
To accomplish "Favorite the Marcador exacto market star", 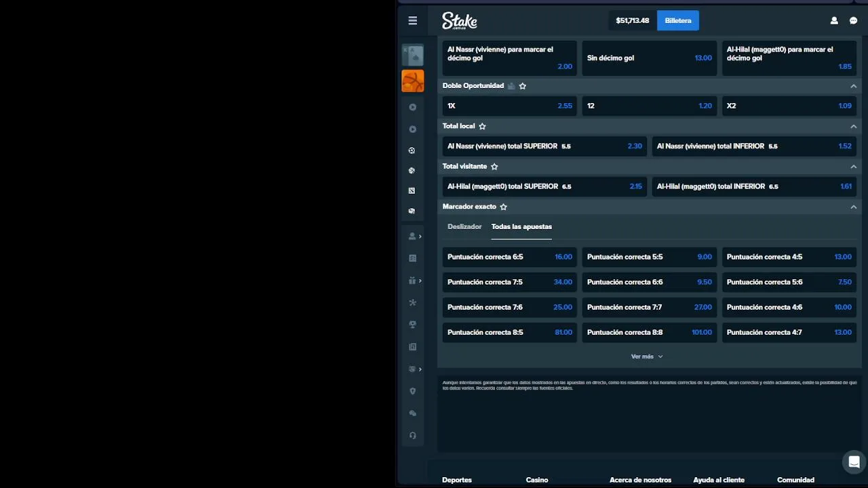I will tap(503, 207).
